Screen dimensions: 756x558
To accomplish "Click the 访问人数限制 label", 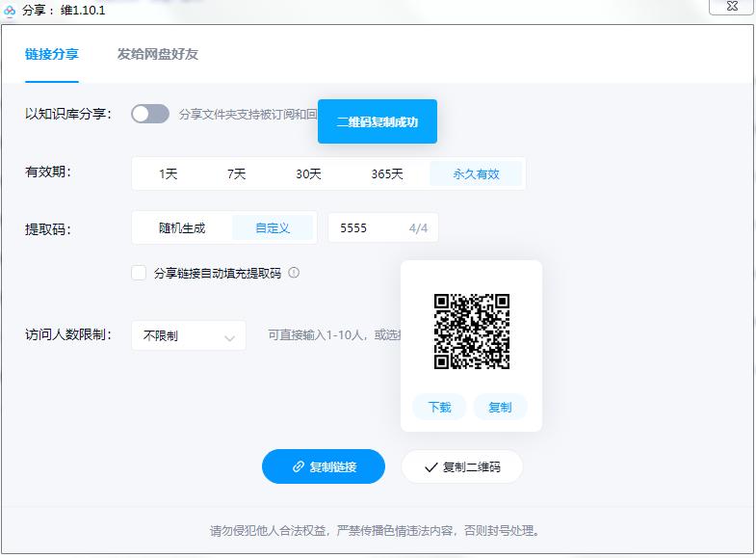I will point(68,334).
